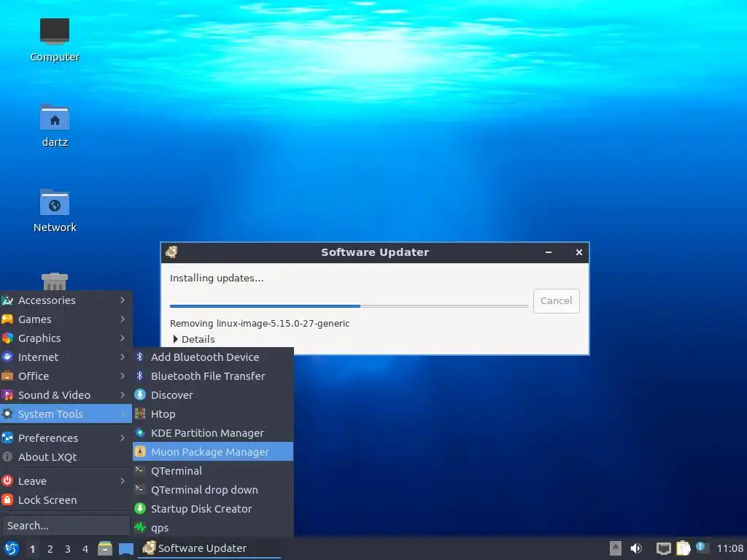The width and height of the screenshot is (747, 560).
Task: Open the Accessories menu category
Action: tap(66, 300)
